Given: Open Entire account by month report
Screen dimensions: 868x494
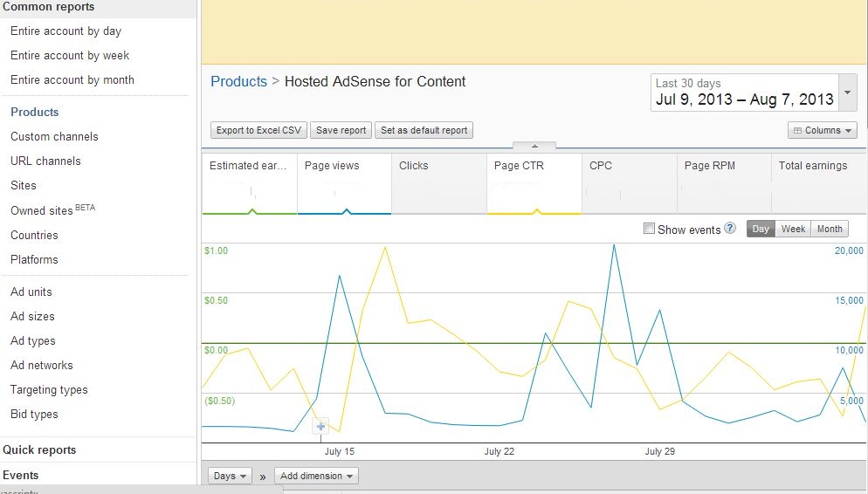Looking at the screenshot, I should point(72,79).
